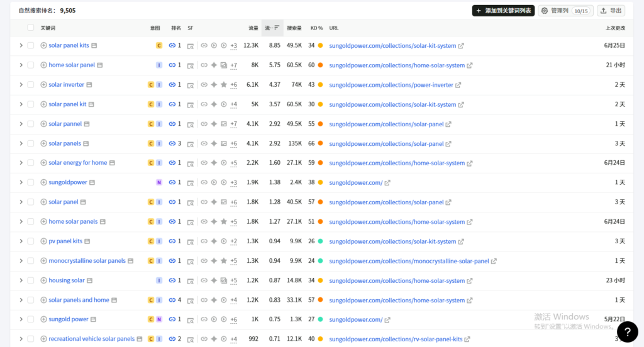Open external link icon for rv-solar-panel-kits URL
The height and width of the screenshot is (347, 644).
coord(467,339)
